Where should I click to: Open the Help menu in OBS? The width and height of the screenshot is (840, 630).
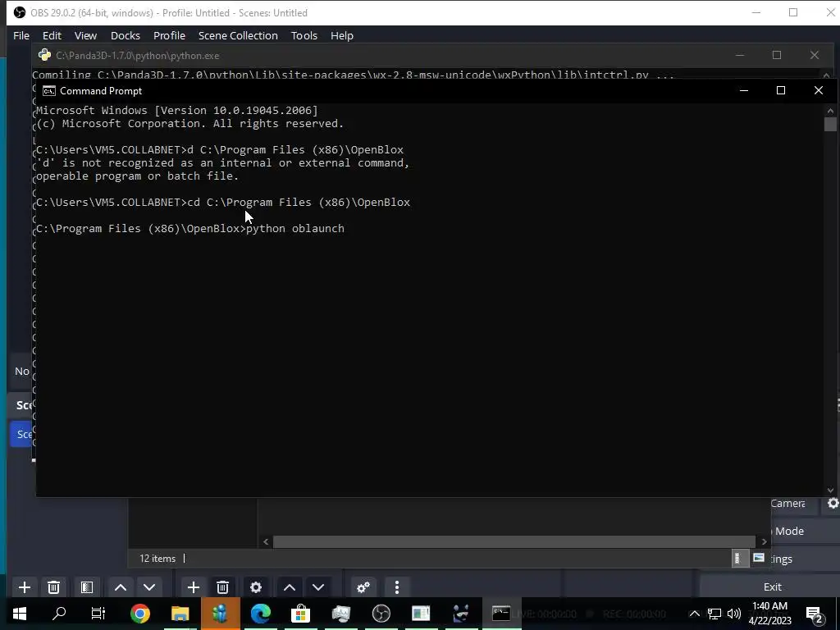pyautogui.click(x=342, y=35)
